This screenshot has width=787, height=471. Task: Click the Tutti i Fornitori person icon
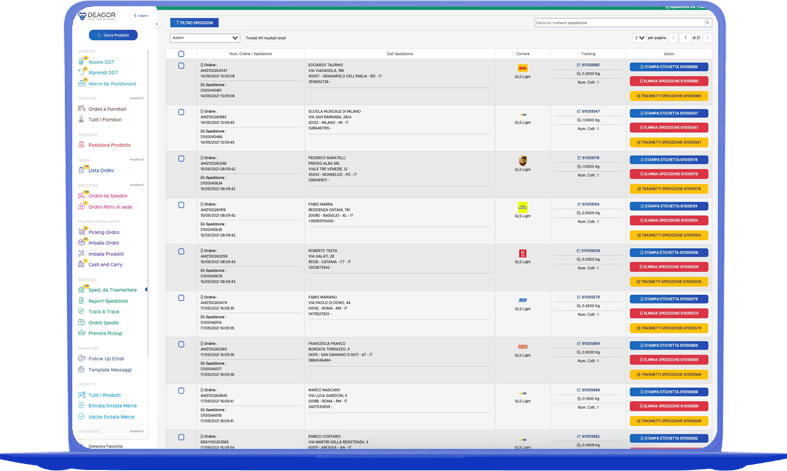(x=81, y=120)
